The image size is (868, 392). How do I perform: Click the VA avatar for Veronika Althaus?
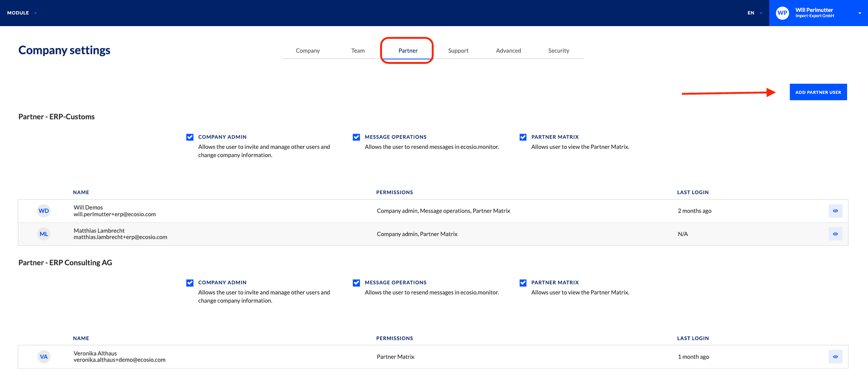(x=43, y=356)
